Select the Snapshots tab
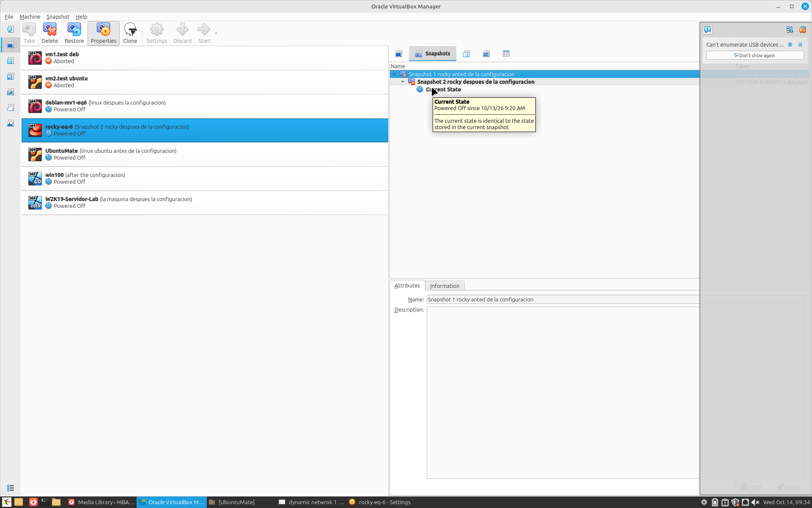Screen dimensions: 812x508 (x=432, y=54)
